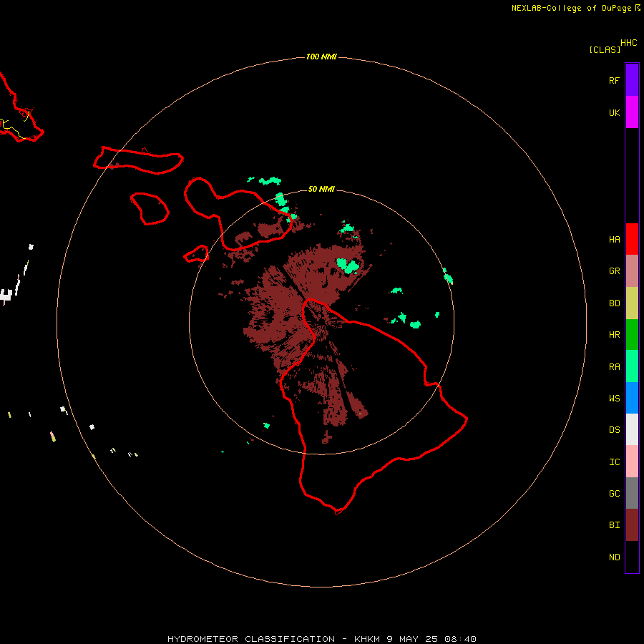The height and width of the screenshot is (644, 644).
Task: Click the WS legend label
Action: (614, 399)
